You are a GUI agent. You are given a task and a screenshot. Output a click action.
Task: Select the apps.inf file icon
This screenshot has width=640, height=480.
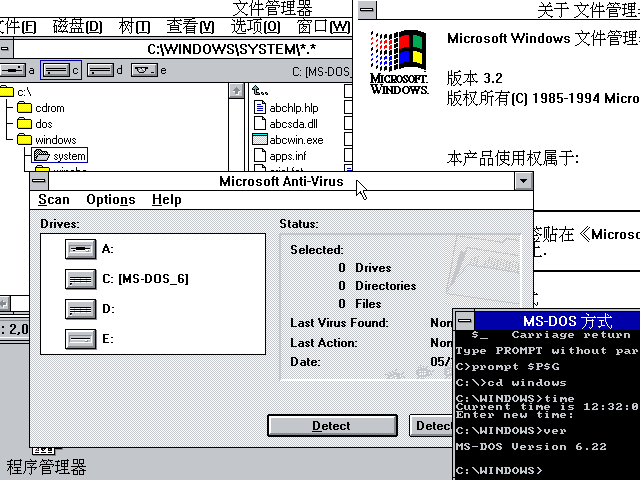tap(260, 156)
